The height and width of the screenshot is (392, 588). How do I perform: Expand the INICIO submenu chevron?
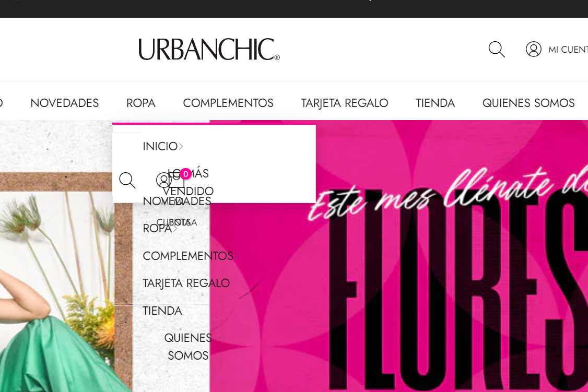point(181,146)
